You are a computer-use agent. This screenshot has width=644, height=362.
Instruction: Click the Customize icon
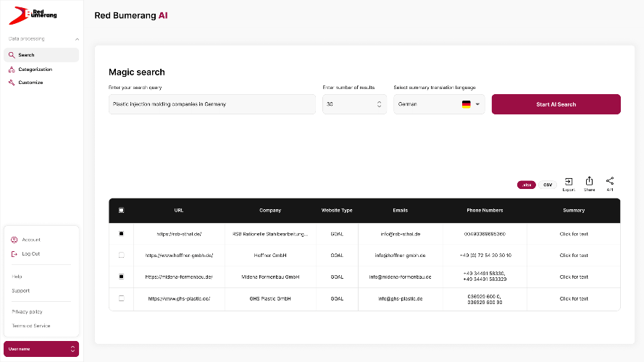click(12, 83)
